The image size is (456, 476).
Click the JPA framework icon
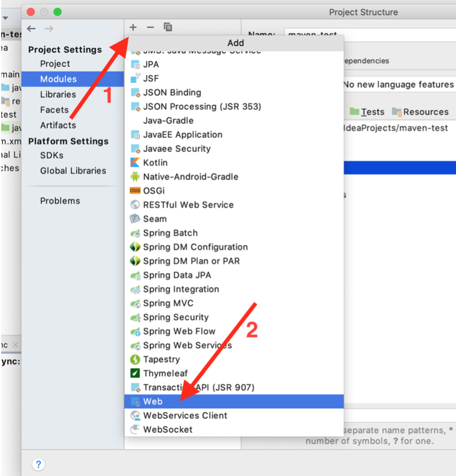[135, 64]
